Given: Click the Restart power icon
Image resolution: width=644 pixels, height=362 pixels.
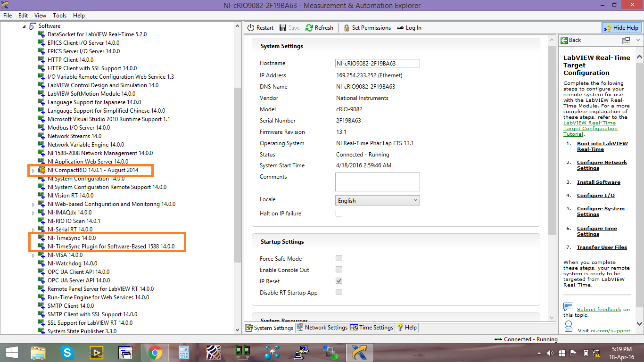Looking at the screenshot, I should (251, 28).
